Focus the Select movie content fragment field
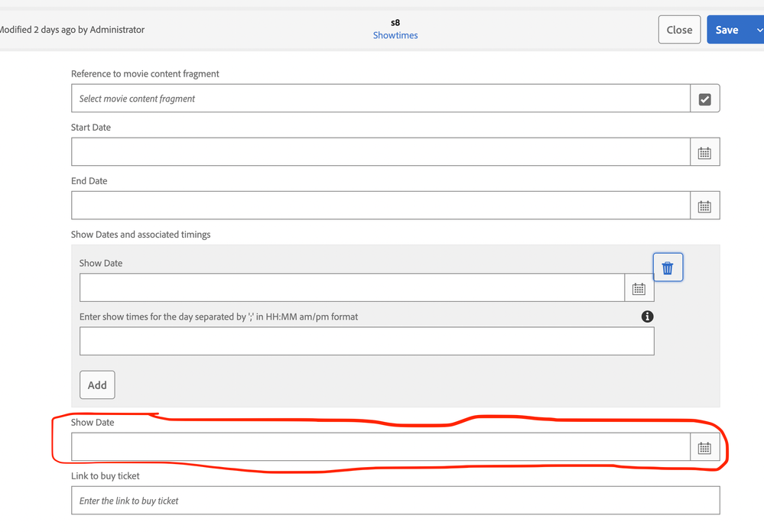 pos(380,99)
